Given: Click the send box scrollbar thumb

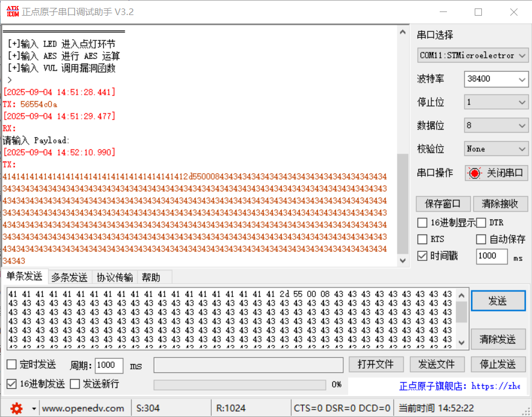Looking at the screenshot, I should tap(461, 312).
